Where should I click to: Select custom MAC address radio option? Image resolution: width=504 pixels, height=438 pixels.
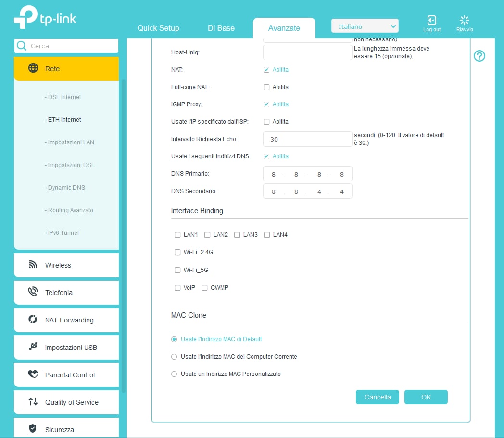pyautogui.click(x=174, y=374)
